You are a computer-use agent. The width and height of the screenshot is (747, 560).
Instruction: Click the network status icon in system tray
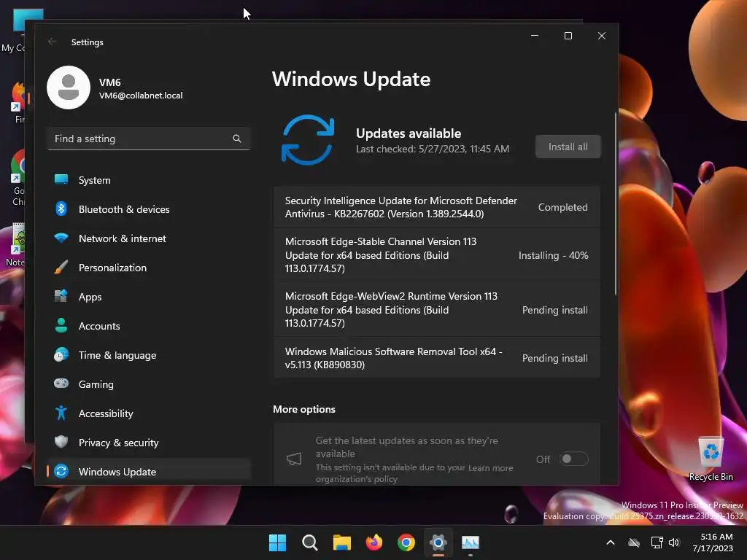pyautogui.click(x=657, y=542)
